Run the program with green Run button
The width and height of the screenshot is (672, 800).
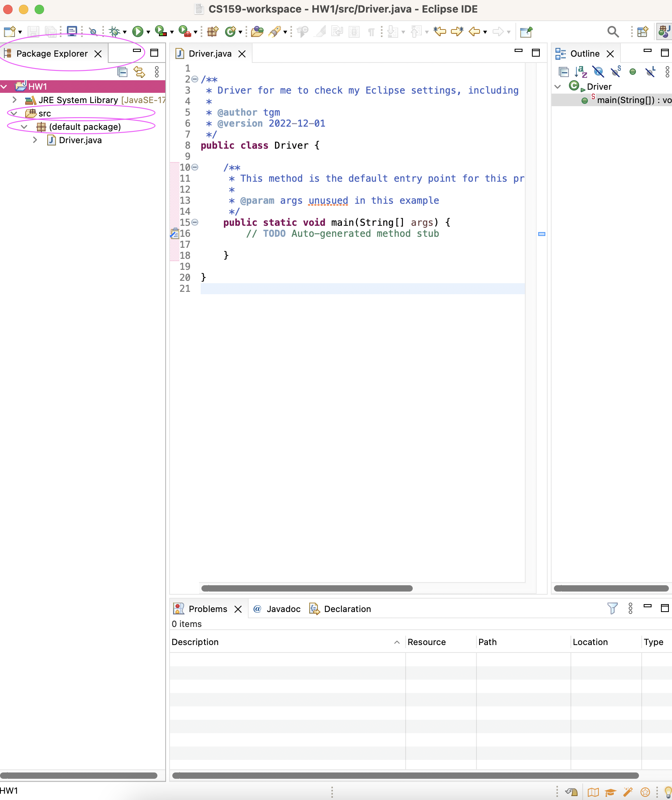coord(138,31)
